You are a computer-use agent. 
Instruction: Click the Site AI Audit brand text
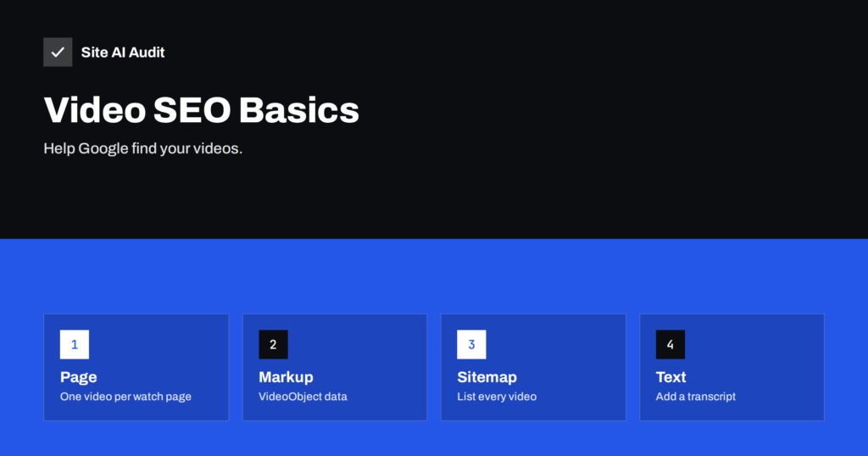122,52
